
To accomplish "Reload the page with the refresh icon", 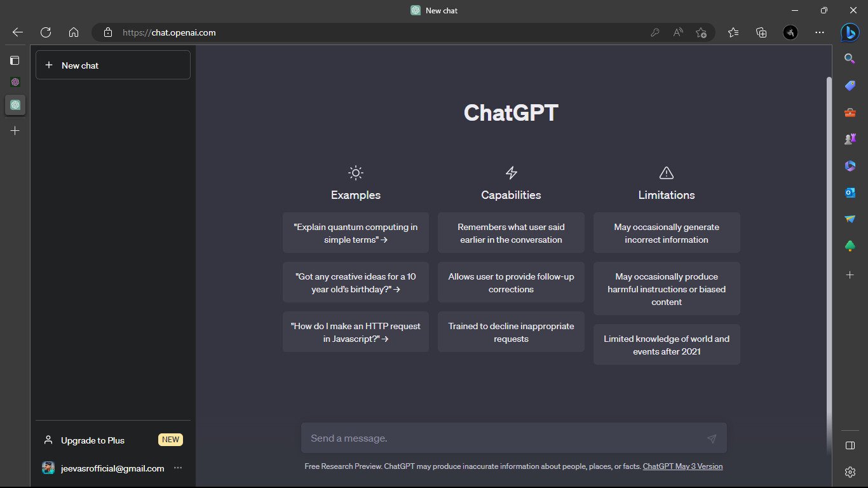I will pos(46,32).
